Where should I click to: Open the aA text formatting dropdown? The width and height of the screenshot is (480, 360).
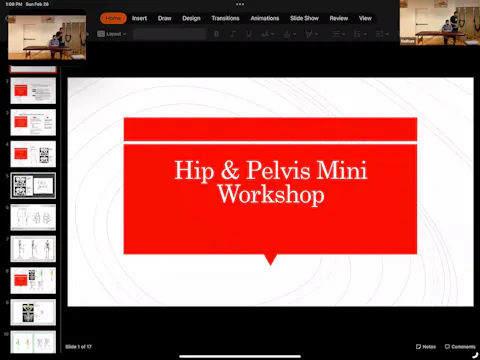(x=268, y=34)
